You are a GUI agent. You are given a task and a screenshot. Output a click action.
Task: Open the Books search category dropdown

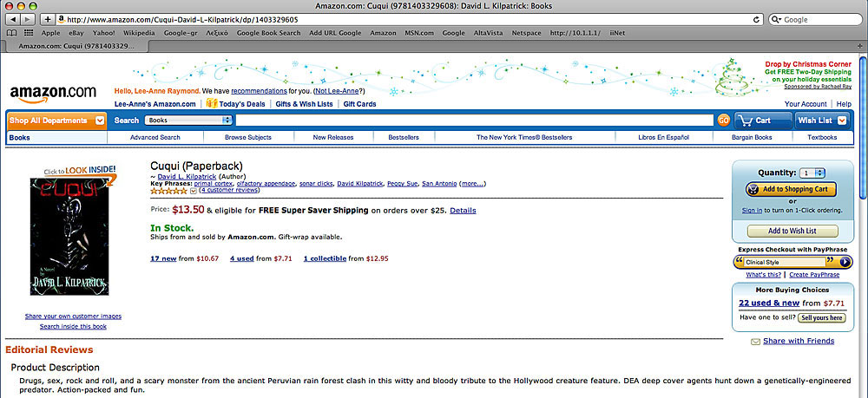[188, 120]
